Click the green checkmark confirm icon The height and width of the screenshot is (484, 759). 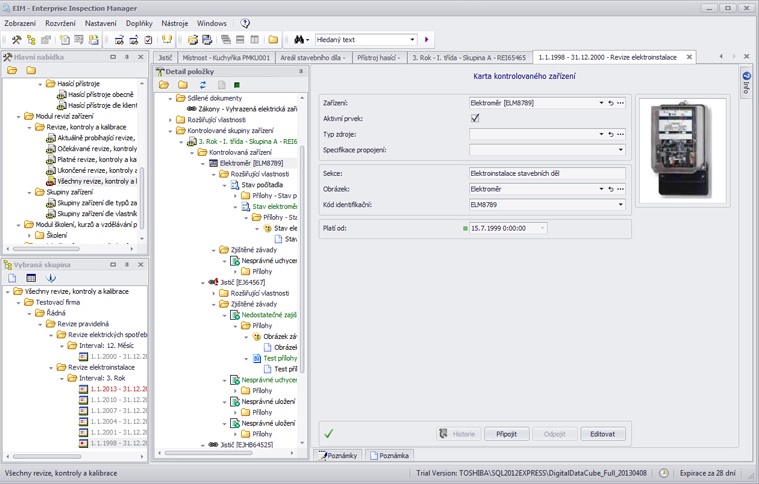[x=327, y=434]
